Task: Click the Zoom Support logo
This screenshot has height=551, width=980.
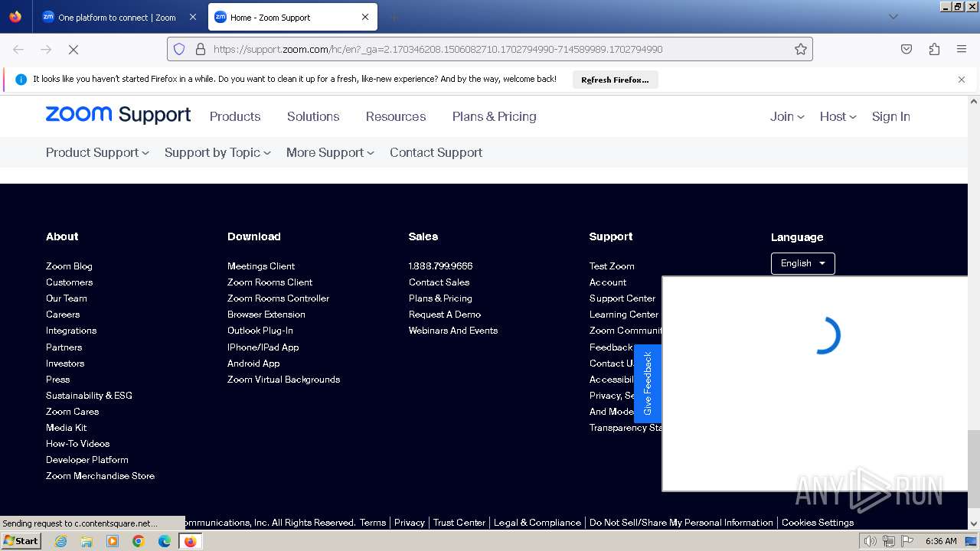Action: pos(118,115)
